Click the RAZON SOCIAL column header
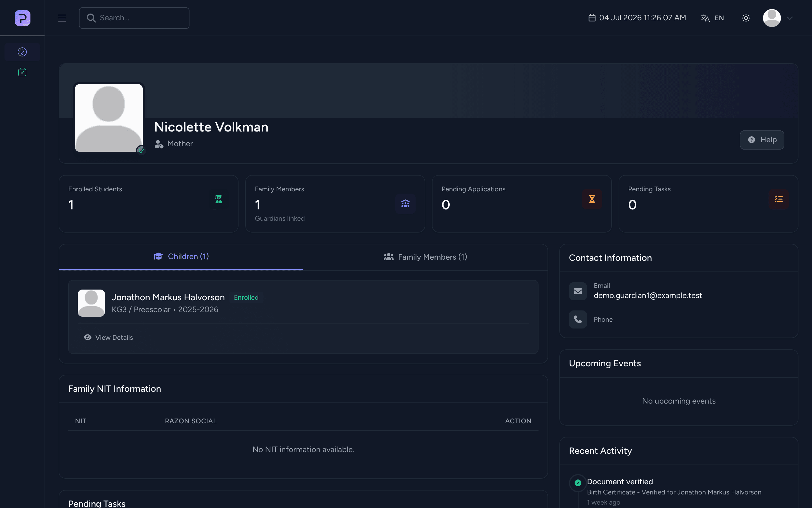The width and height of the screenshot is (812, 508). click(x=191, y=421)
